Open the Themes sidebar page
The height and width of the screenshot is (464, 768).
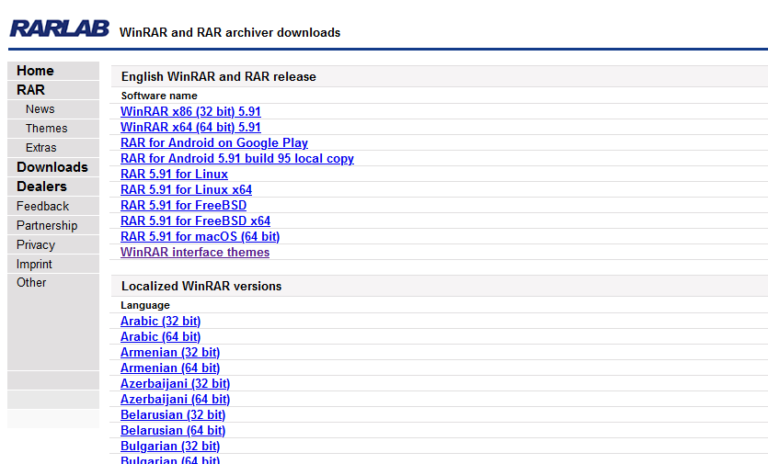tap(46, 128)
